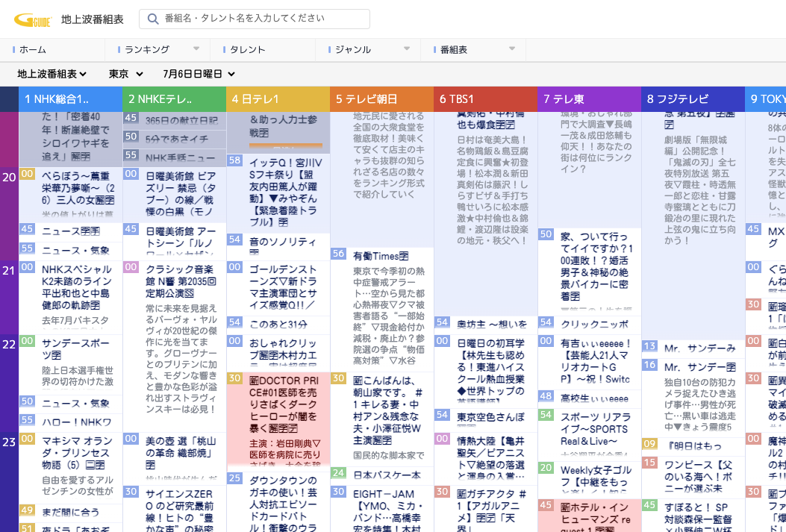Open マキシマ オランダ・プリンセス物語 program
The image size is (786, 532).
(71, 468)
